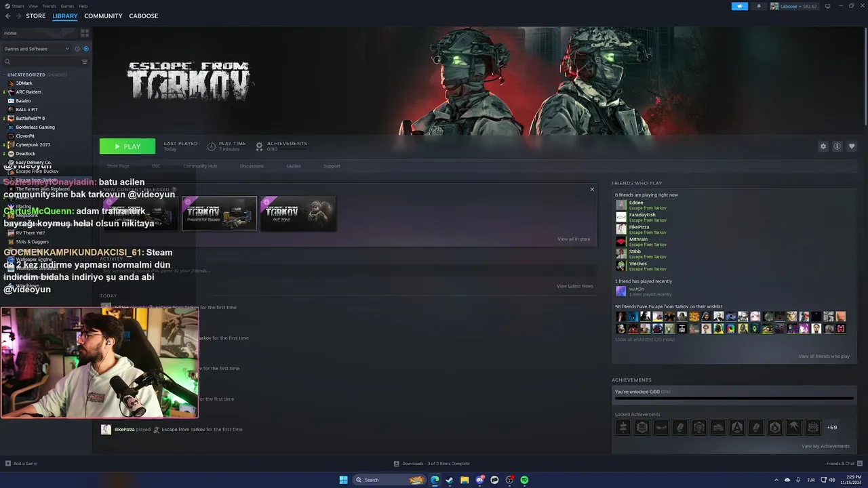Select Cyberpunk 2077 in the game list

[x=33, y=145]
